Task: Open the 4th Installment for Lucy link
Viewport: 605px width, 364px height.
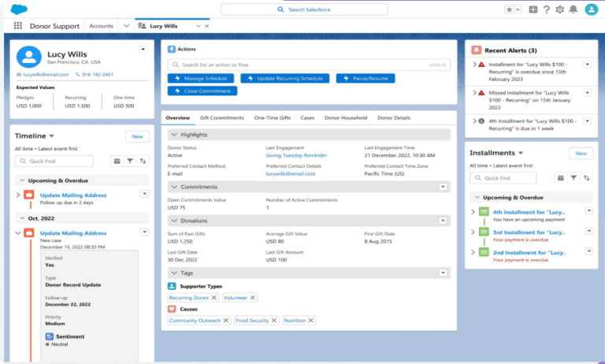Action: click(529, 212)
